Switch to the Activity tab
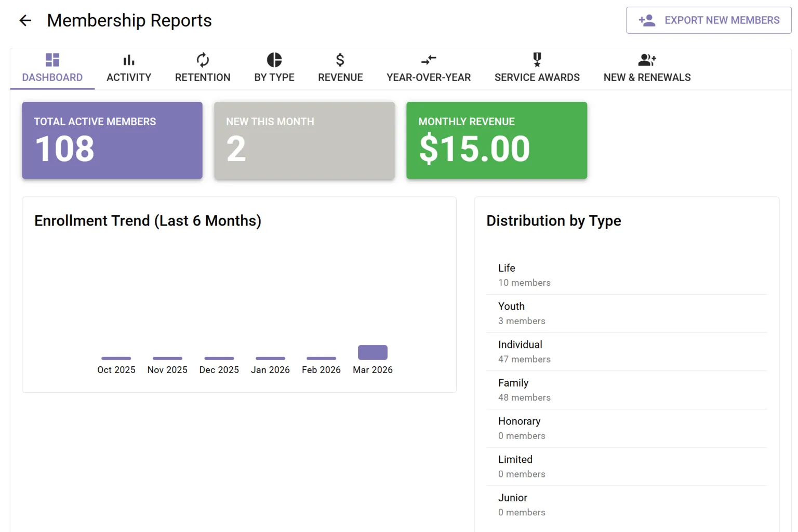 pyautogui.click(x=128, y=68)
